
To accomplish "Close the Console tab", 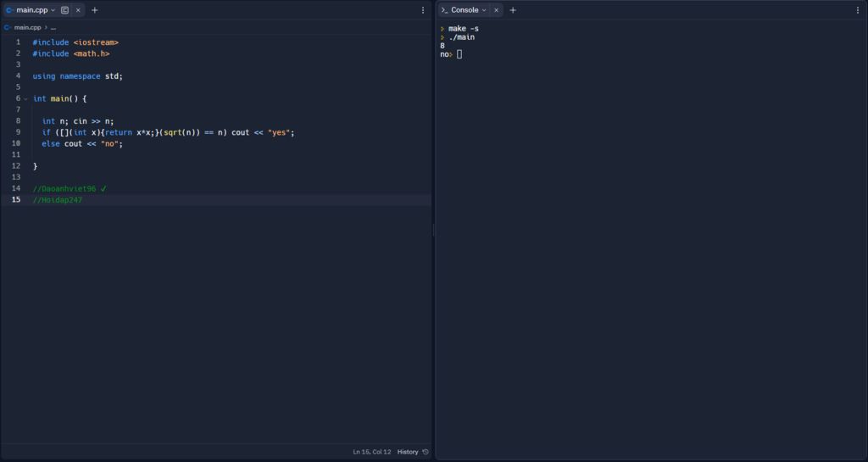I will 497,10.
